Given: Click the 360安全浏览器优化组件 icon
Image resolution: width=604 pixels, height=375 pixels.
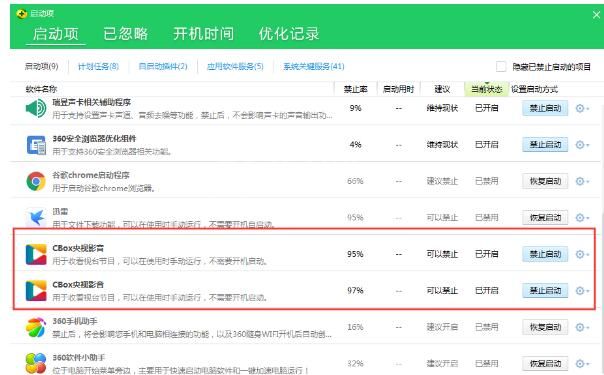Looking at the screenshot, I should [36, 145].
